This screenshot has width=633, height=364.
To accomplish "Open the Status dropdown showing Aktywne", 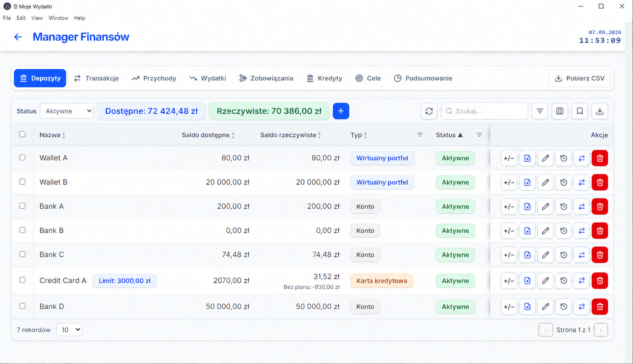I will 67,111.
